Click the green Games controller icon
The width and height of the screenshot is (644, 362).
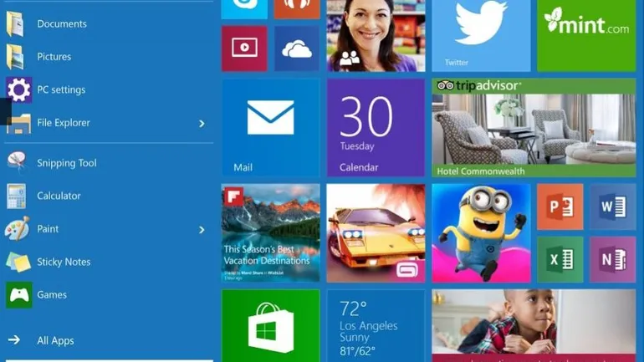(19, 294)
